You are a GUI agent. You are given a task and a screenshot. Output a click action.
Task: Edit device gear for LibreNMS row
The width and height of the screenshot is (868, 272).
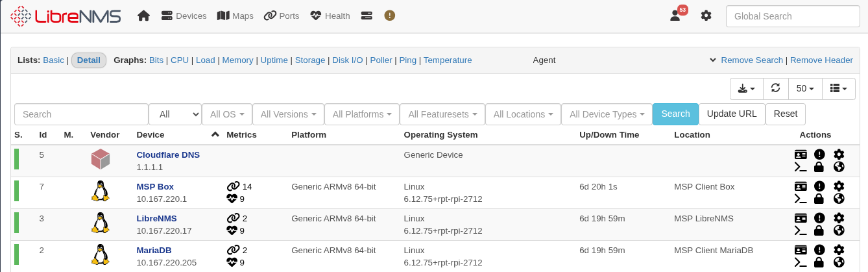[x=839, y=218]
